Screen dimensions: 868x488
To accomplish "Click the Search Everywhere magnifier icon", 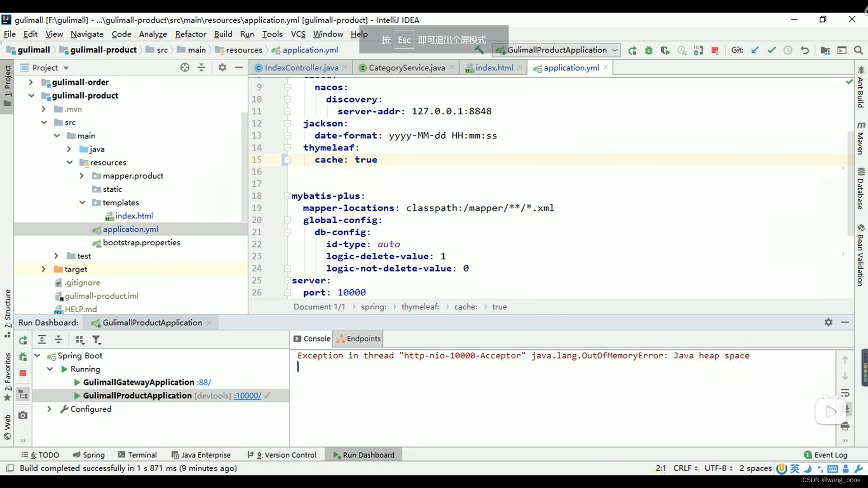I will [x=858, y=50].
